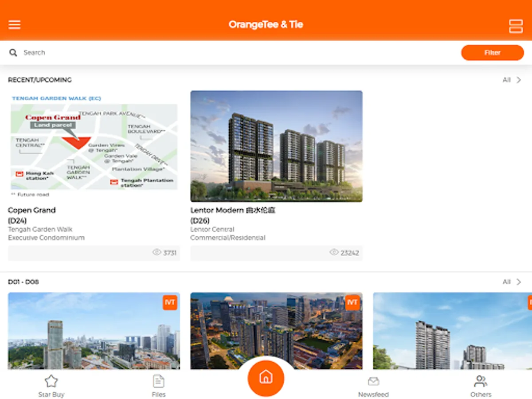The height and width of the screenshot is (399, 532).
Task: Click the IVT badge on first skyline image
Action: click(170, 303)
